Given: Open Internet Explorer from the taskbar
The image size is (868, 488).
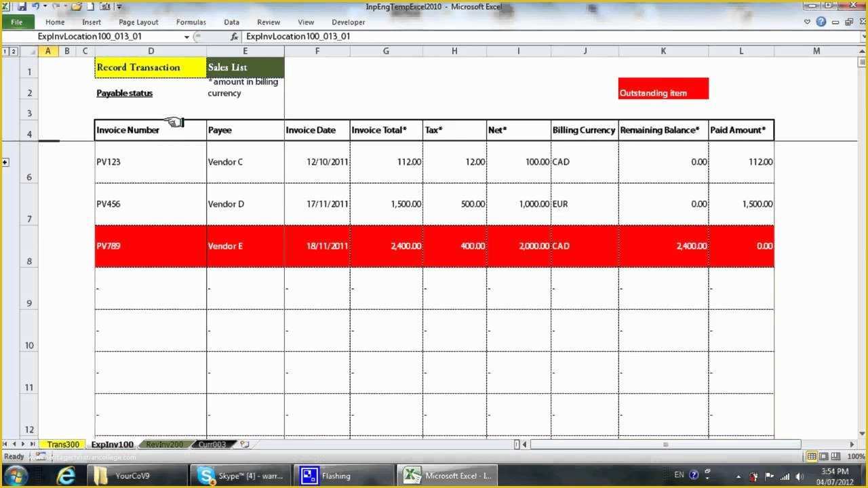Looking at the screenshot, I should (x=66, y=476).
